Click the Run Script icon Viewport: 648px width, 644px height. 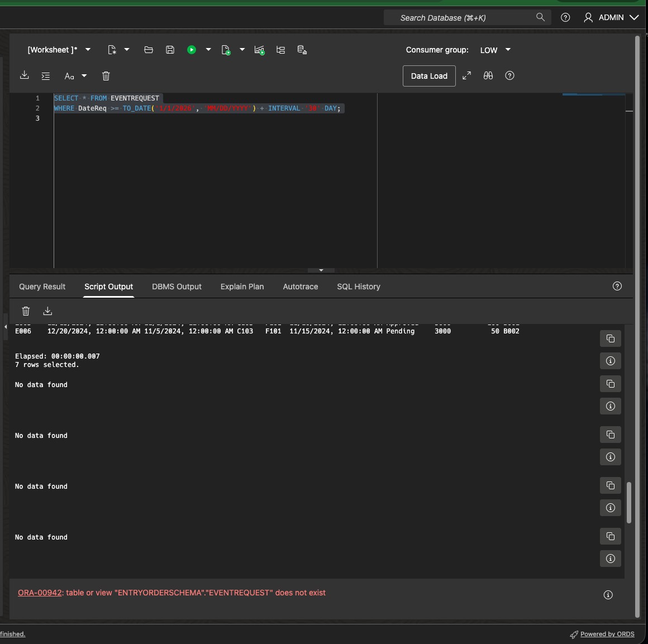coord(226,50)
